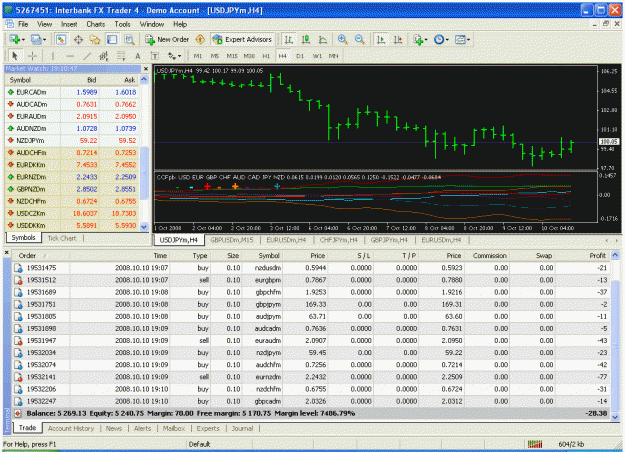
Task: Switch chart to bar chart style
Action: 289,39
